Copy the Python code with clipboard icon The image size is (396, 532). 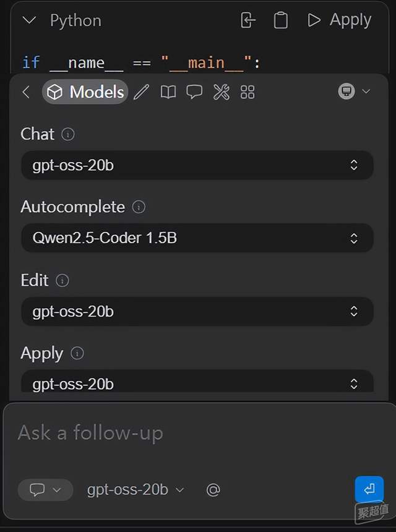[x=281, y=20]
